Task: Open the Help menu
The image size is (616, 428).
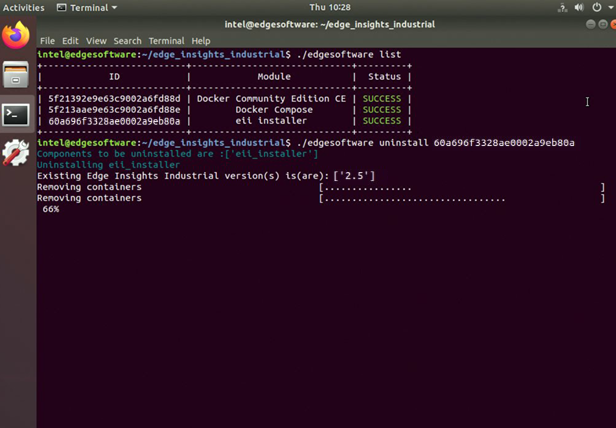Action: click(x=201, y=41)
